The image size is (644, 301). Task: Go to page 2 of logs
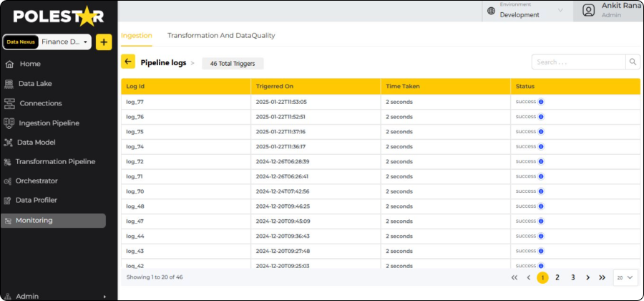pos(557,277)
